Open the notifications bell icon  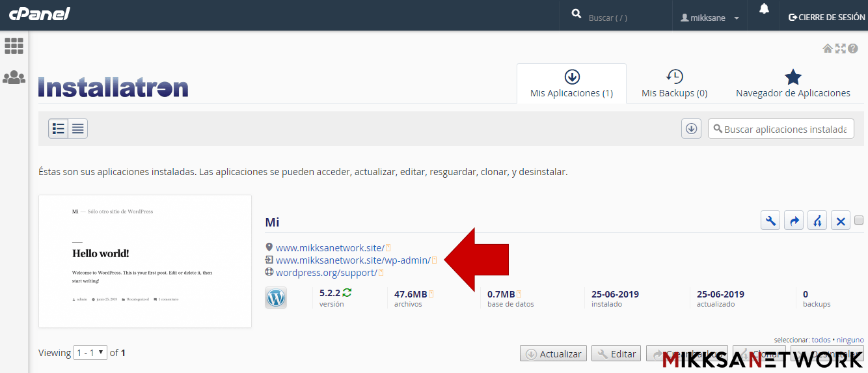coord(763,9)
